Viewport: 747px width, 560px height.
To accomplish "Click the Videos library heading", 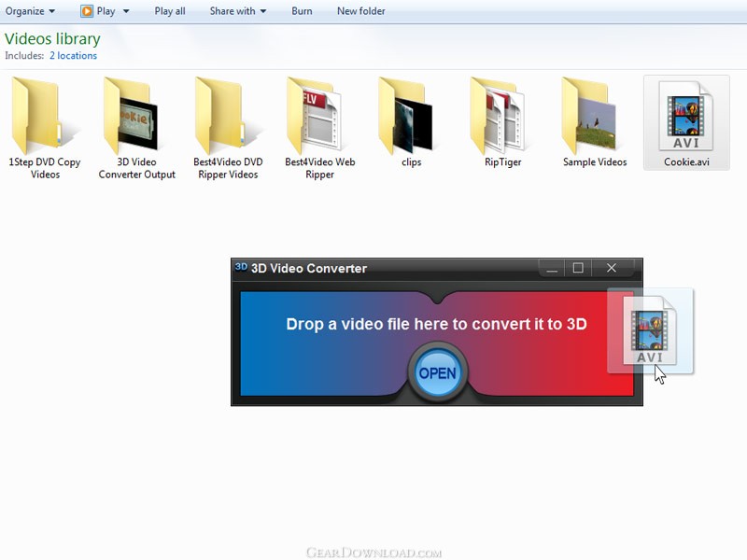I will pos(52,38).
